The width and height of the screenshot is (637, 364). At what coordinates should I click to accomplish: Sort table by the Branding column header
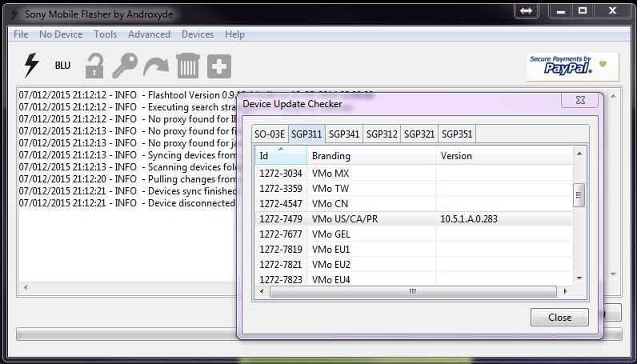click(371, 155)
